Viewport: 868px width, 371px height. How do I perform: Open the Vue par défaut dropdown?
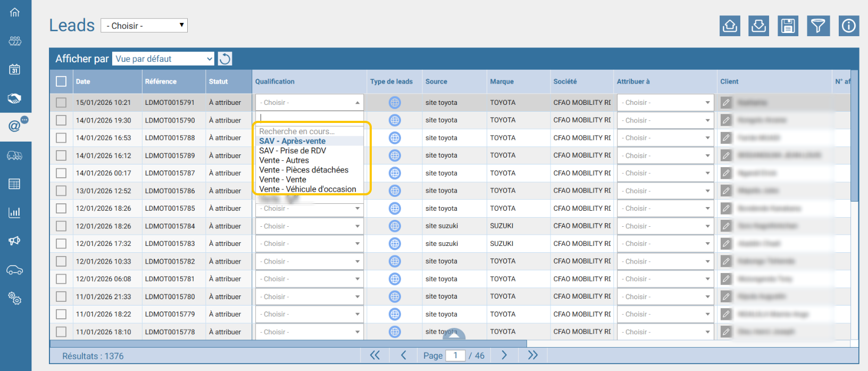[x=164, y=59]
